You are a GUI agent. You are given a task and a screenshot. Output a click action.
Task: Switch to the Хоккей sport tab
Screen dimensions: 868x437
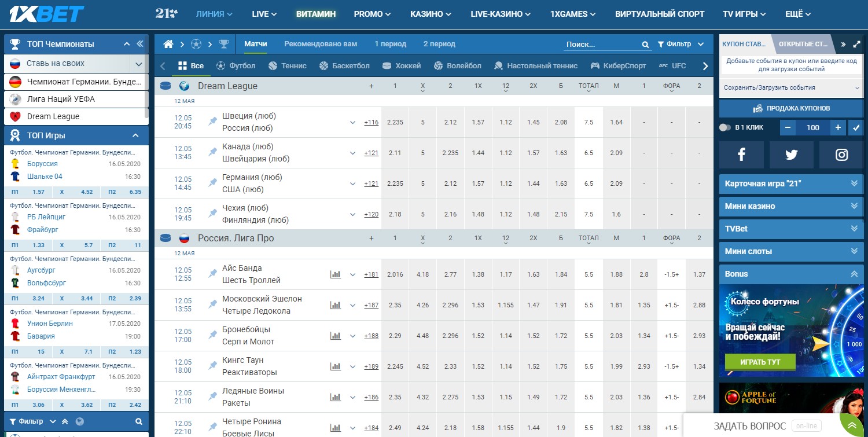pos(402,66)
